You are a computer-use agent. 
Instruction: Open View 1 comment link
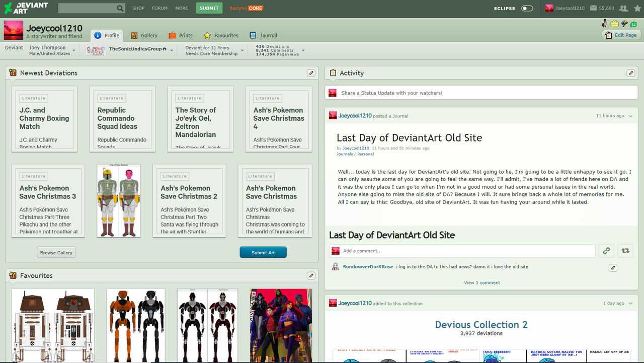[482, 282]
